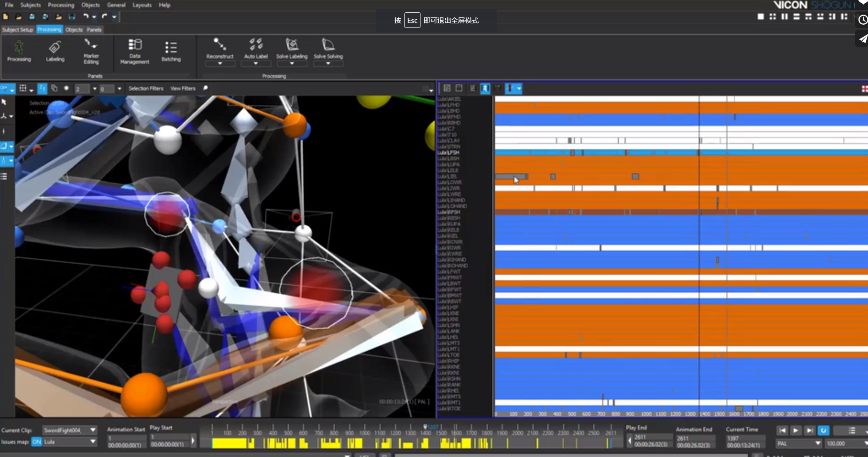
Task: Click Selection Filters
Action: (146, 88)
